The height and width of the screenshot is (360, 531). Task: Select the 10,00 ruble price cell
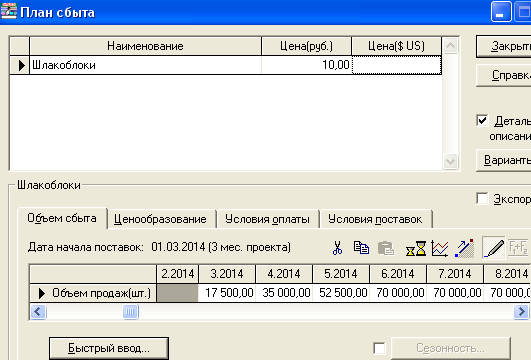306,65
